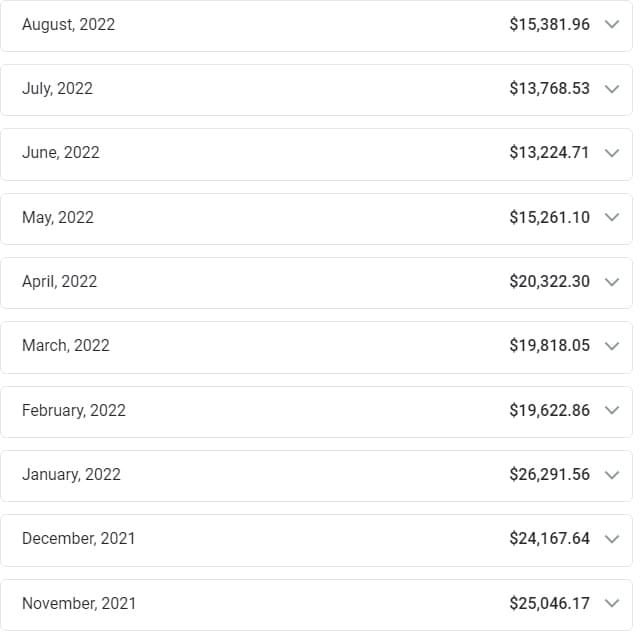Image resolution: width=642 pixels, height=635 pixels.
Task: Expand the November, 2021 row chevron
Action: coord(613,603)
